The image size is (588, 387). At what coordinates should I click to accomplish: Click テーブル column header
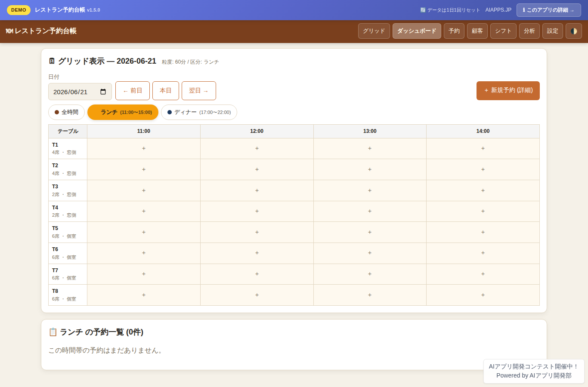pyautogui.click(x=68, y=131)
